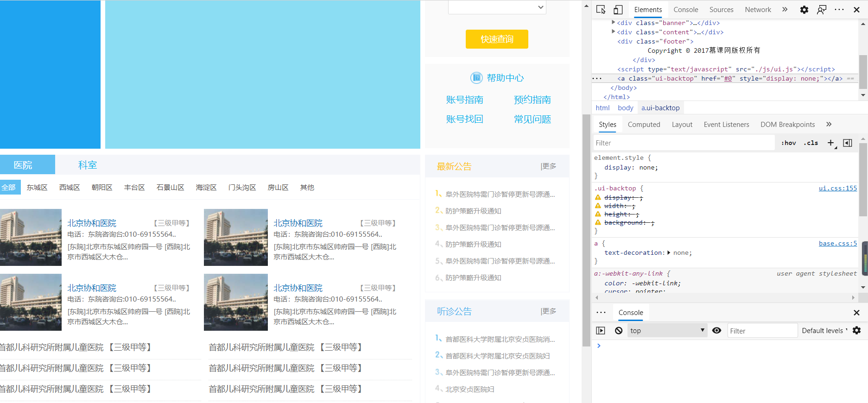Open the Layout tab

[682, 124]
